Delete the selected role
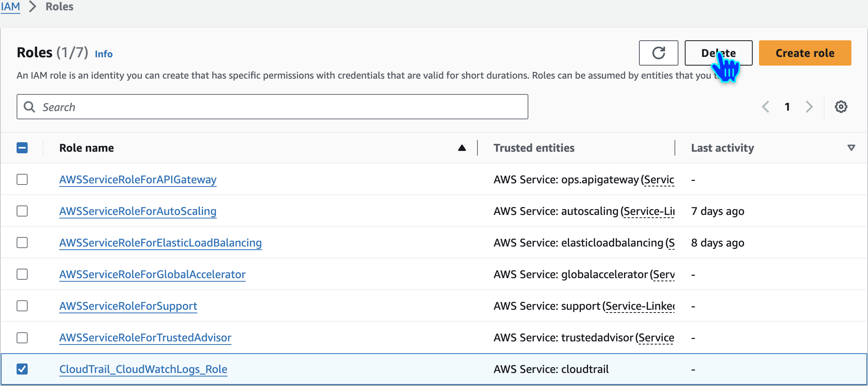The width and height of the screenshot is (868, 386). (x=718, y=53)
